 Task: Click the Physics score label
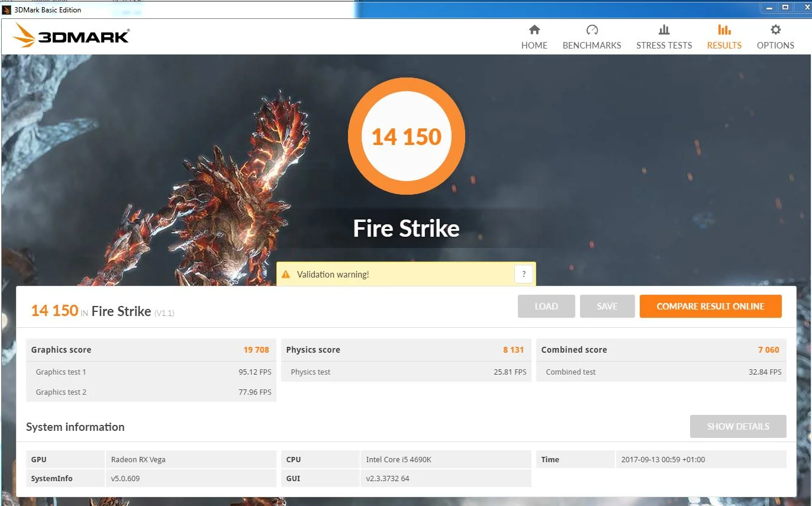[313, 350]
